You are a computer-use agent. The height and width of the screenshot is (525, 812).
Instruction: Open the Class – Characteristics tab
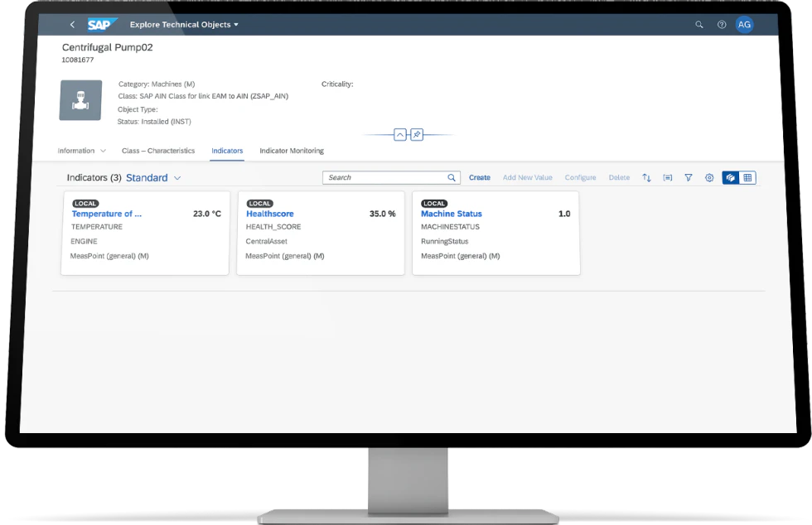point(158,151)
